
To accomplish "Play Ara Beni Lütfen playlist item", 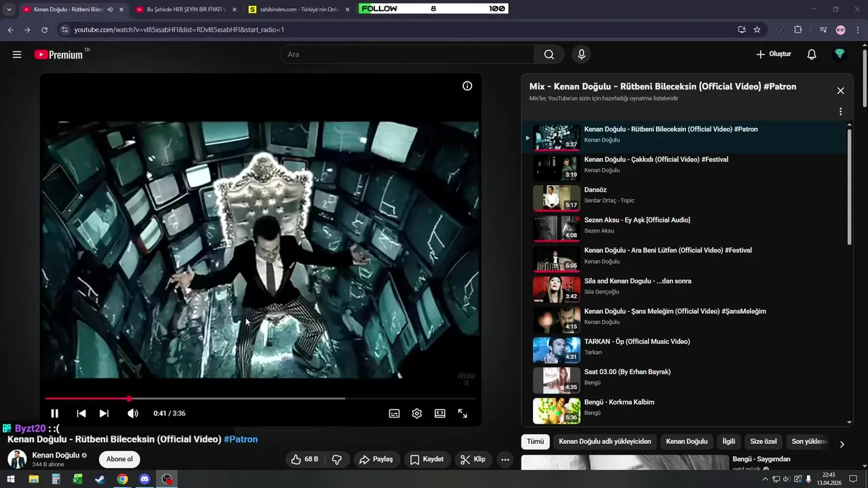I will click(x=684, y=259).
